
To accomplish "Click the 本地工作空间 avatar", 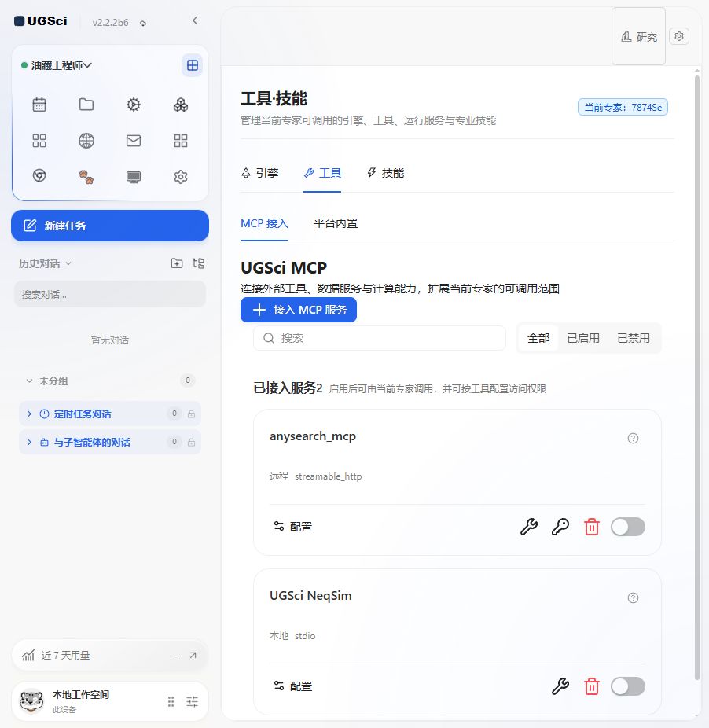I will coord(31,700).
